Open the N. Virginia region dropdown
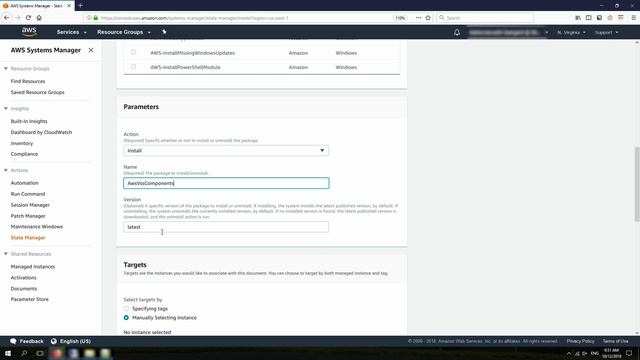This screenshot has width=640, height=360. pos(571,32)
